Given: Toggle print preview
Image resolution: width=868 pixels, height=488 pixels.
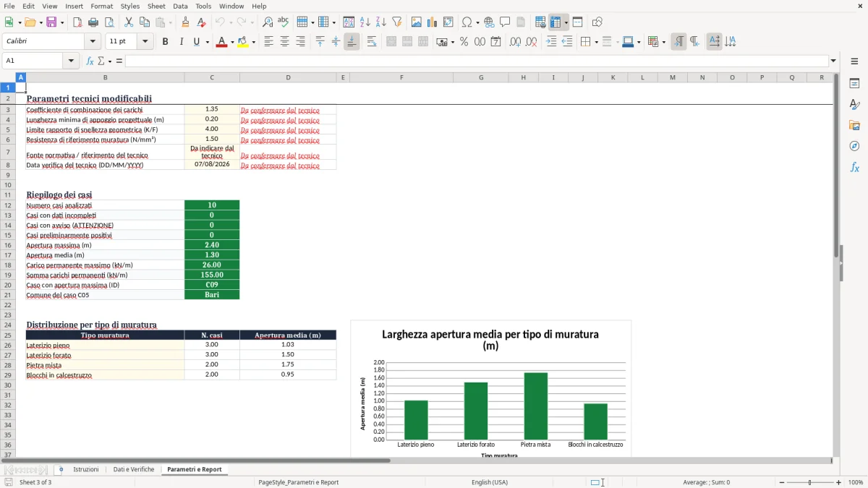Looking at the screenshot, I should (x=109, y=22).
